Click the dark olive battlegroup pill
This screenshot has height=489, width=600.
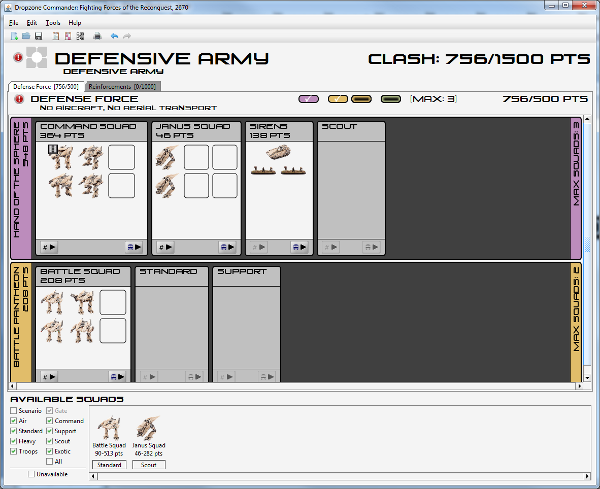click(391, 99)
